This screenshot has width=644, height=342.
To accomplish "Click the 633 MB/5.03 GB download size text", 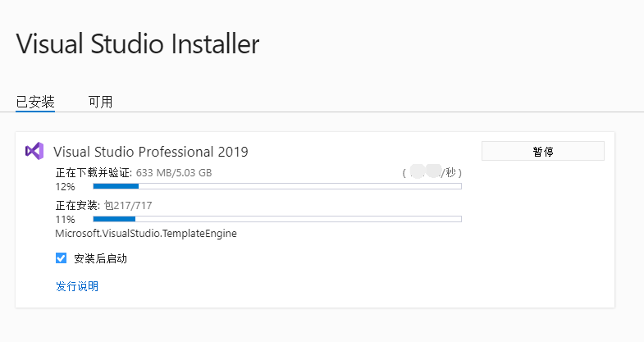I will 174,173.
